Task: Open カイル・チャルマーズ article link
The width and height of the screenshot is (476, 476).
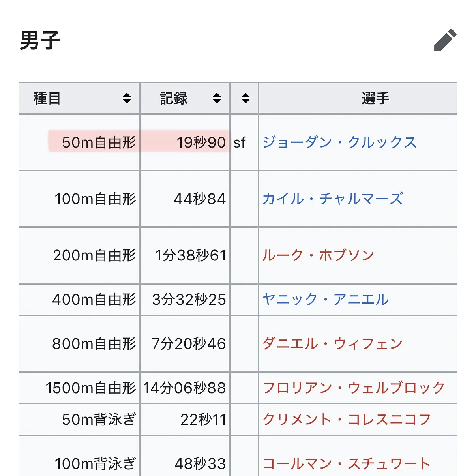Action: (333, 199)
